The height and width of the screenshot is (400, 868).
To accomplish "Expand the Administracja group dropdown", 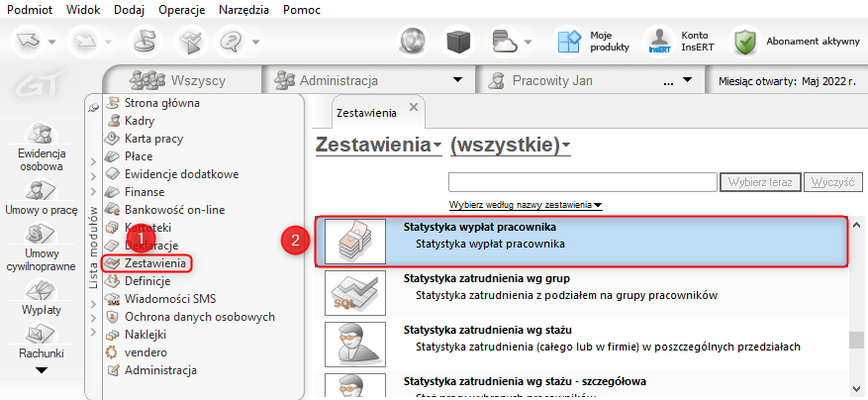I will (457, 80).
